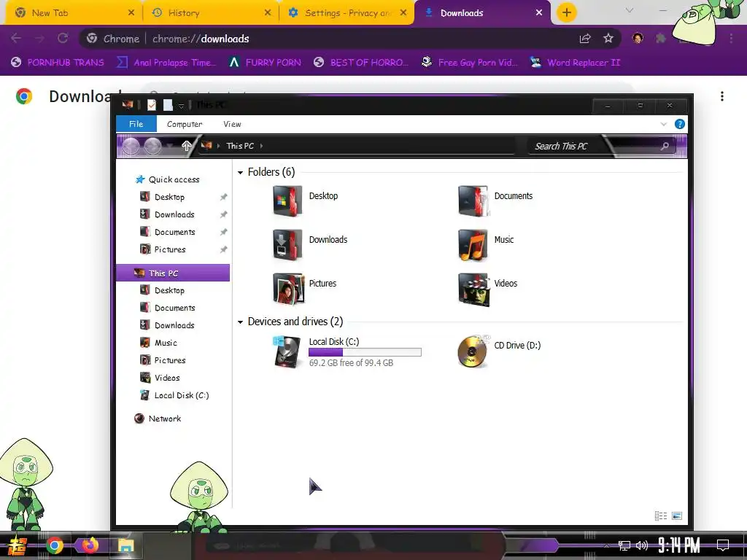Screen dimensions: 747x560
Task: Click the volume speaker tray icon
Action: (642, 545)
